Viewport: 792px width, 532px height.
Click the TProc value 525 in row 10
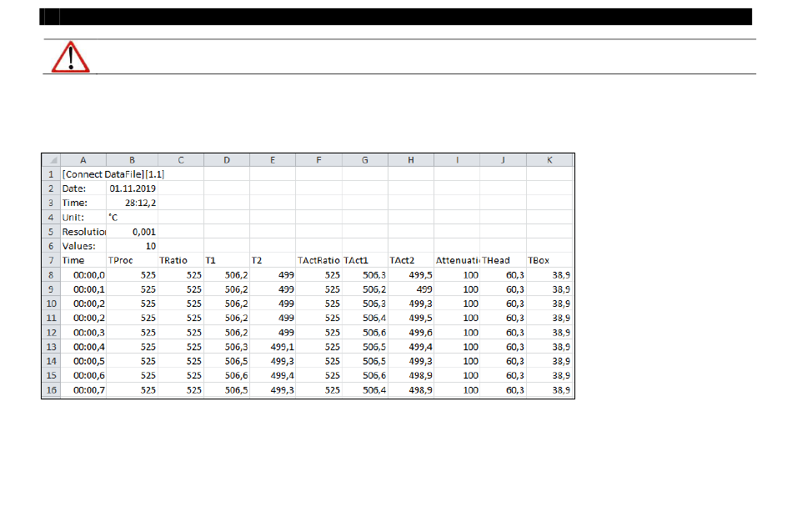coord(133,304)
